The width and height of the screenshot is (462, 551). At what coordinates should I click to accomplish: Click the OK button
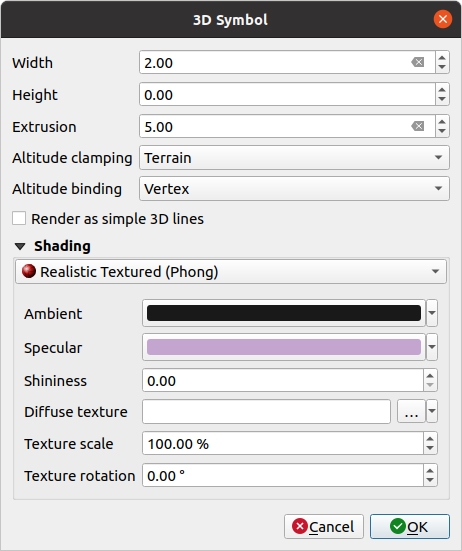coord(410,526)
